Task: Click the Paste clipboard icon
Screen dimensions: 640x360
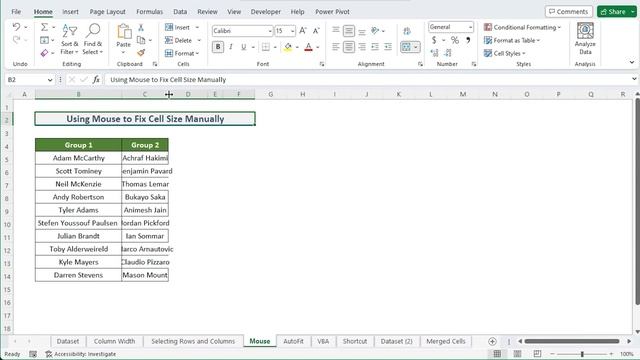Action: (x=124, y=32)
